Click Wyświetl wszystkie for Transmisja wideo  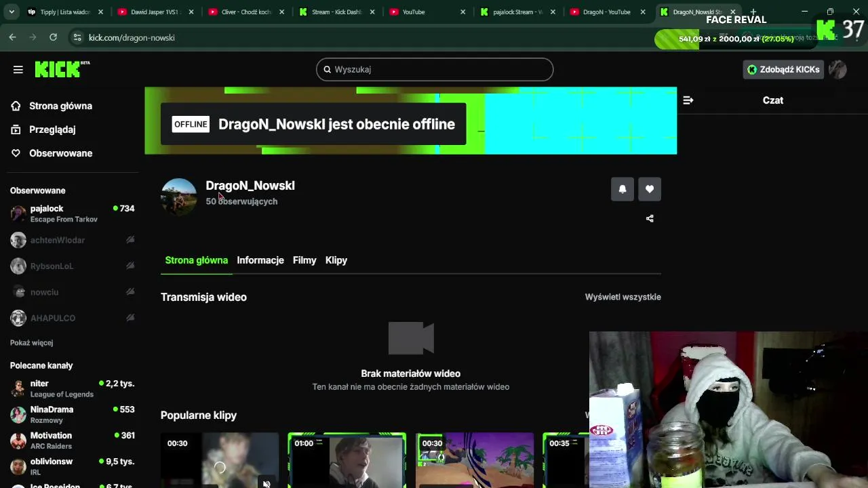[623, 297]
